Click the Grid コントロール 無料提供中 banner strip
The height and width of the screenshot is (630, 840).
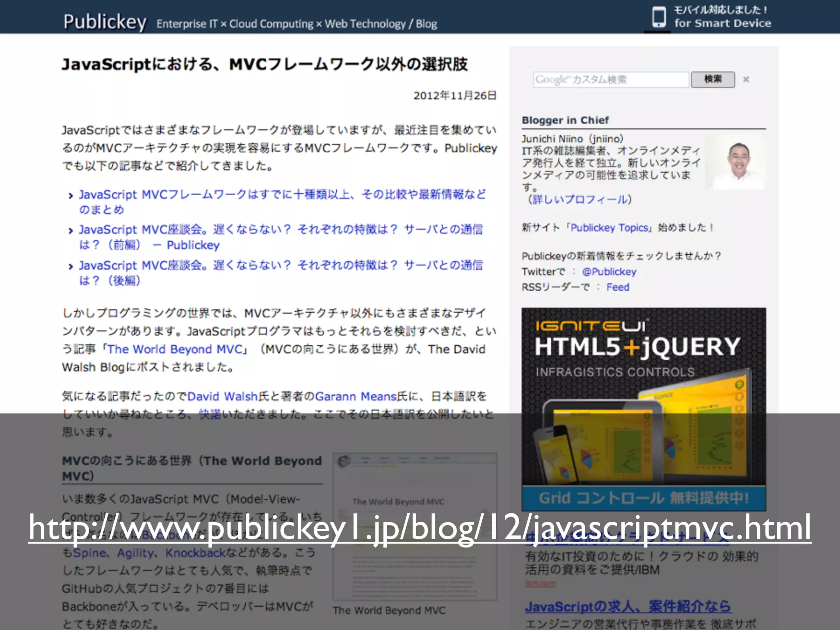(x=644, y=498)
